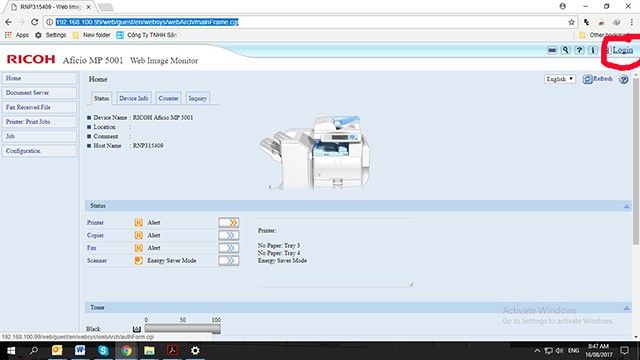This screenshot has width=640, height=360.
Task: Open the Công Ty TNHH bookmark
Action: click(x=147, y=35)
